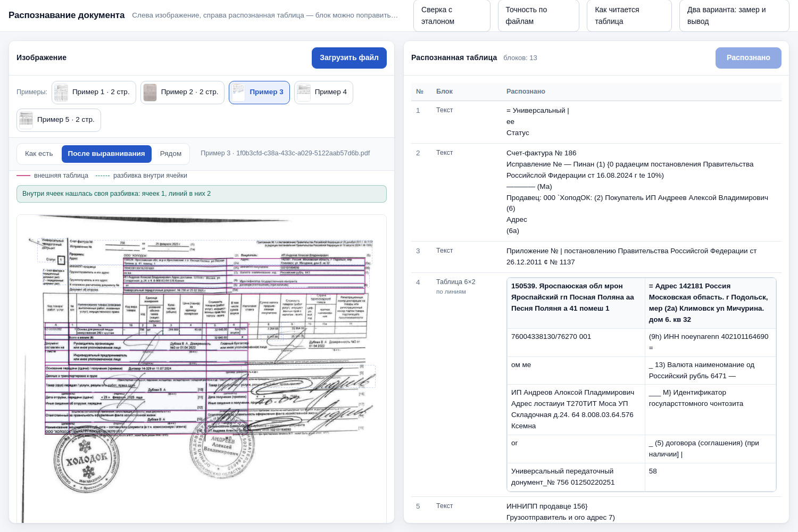Click the Распознавание документа page title
This screenshot has width=798, height=532.
coord(66,15)
